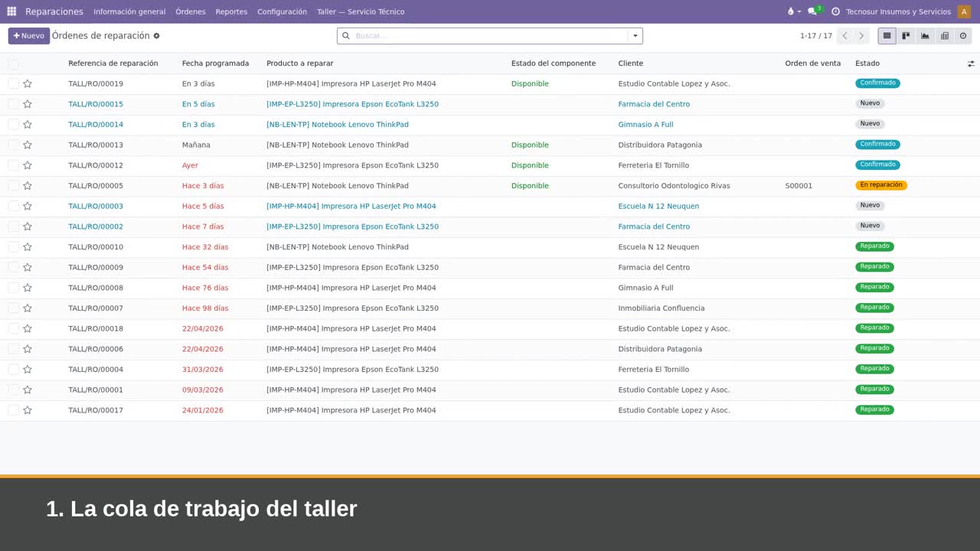
Task: Star the TALL/RO/00012 order
Action: 28,165
